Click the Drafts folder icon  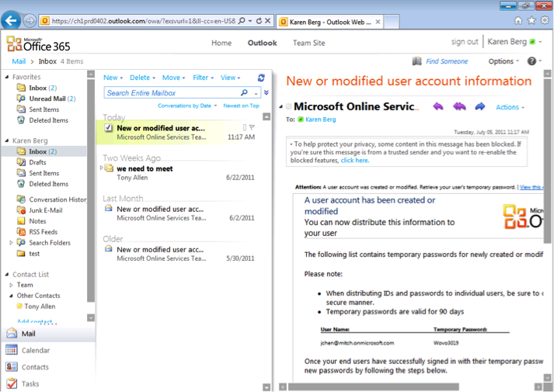21,162
